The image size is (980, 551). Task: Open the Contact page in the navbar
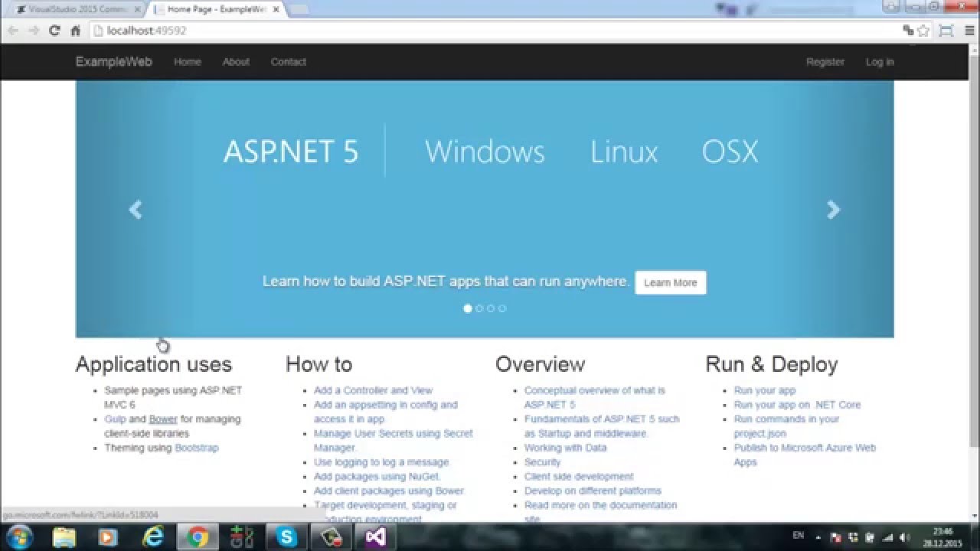(x=288, y=62)
